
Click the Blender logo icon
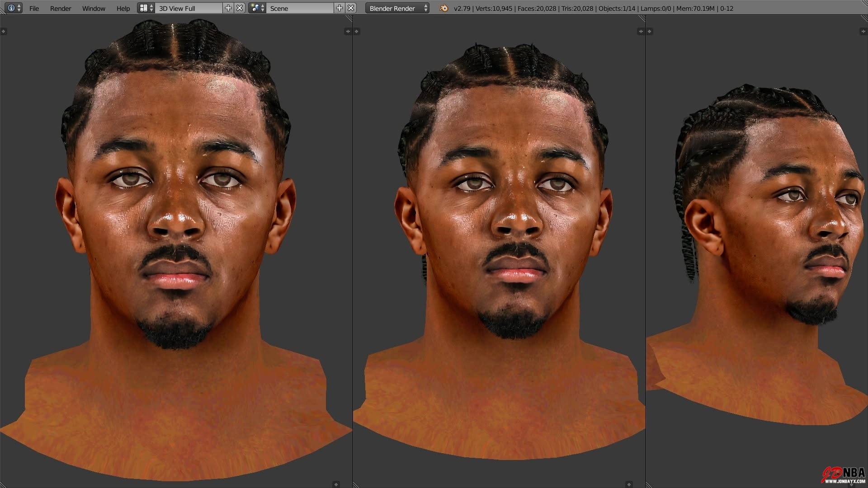pyautogui.click(x=444, y=8)
